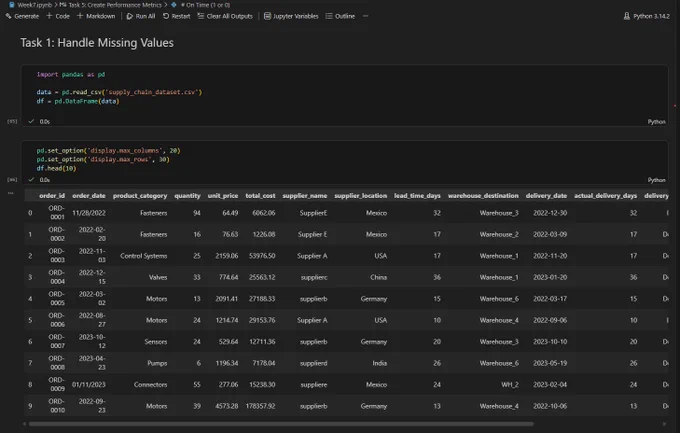Click the SupplierE name cell in row 0

[x=313, y=213]
